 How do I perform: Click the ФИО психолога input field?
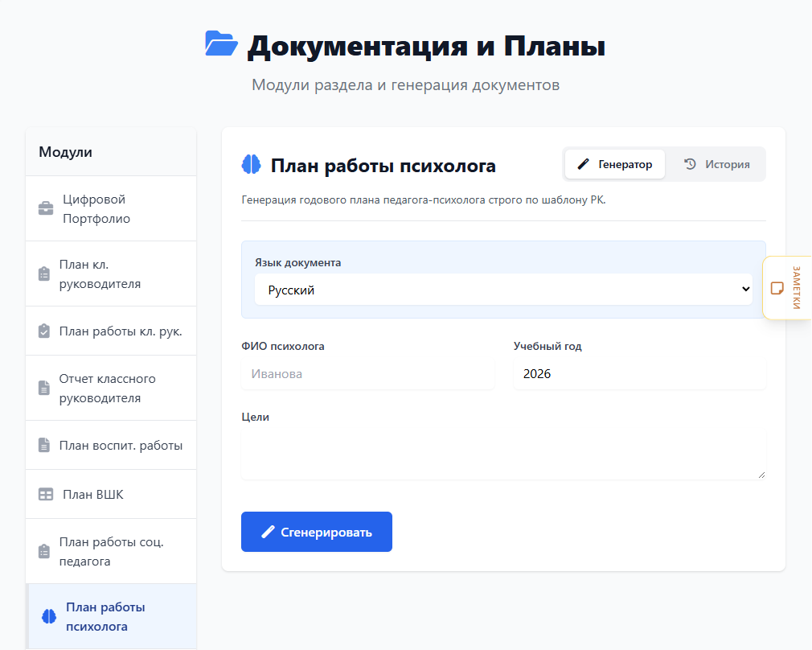pos(367,374)
